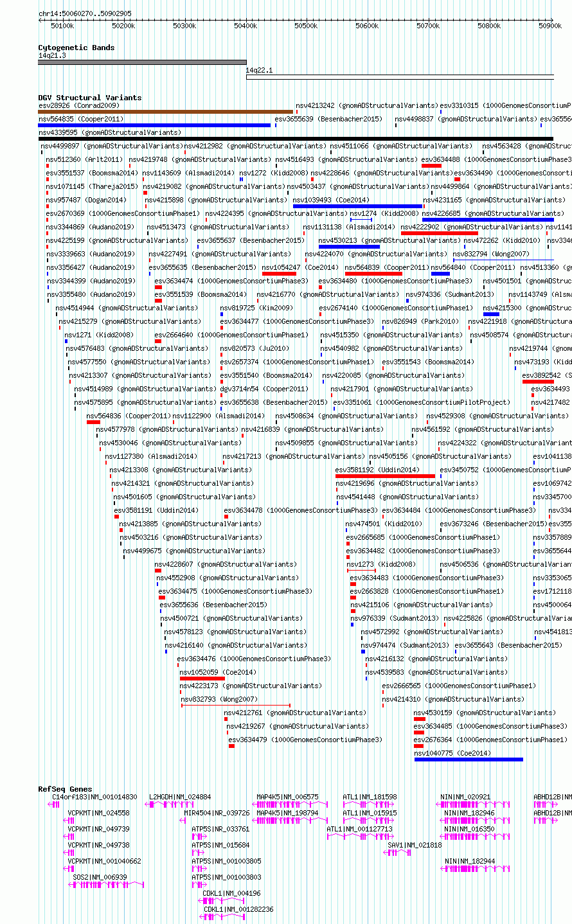Open variant nsv474501 (Kidd2010)
572x924 pixels.
(x=384, y=524)
